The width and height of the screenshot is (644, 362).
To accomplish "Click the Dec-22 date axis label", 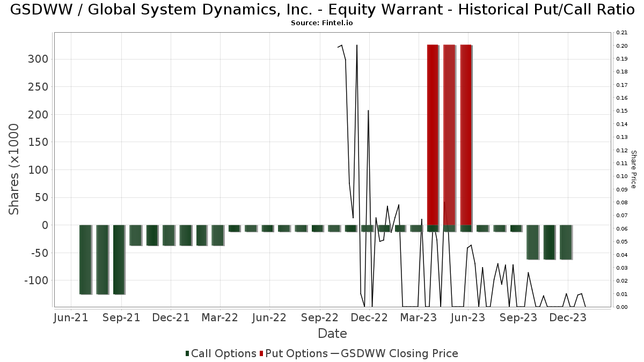I will tap(369, 317).
